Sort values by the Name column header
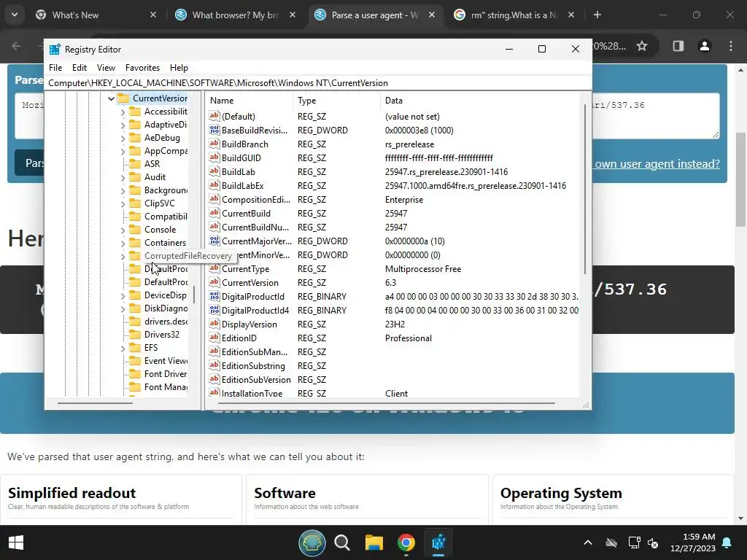This screenshot has height=560, width=747. tap(249, 101)
